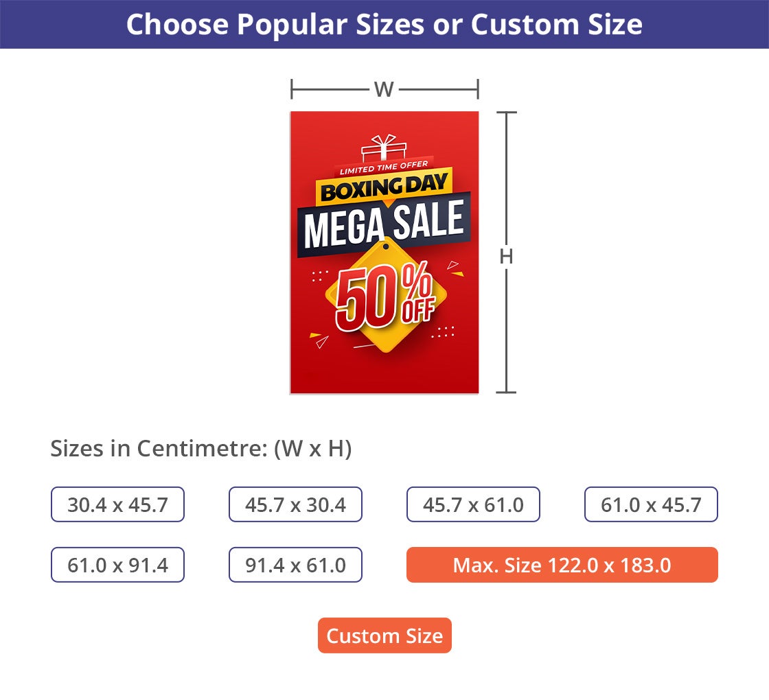This screenshot has width=769, height=700.
Task: Click the 'Choose Popular Sizes or Custom Size' header
Action: tap(384, 25)
